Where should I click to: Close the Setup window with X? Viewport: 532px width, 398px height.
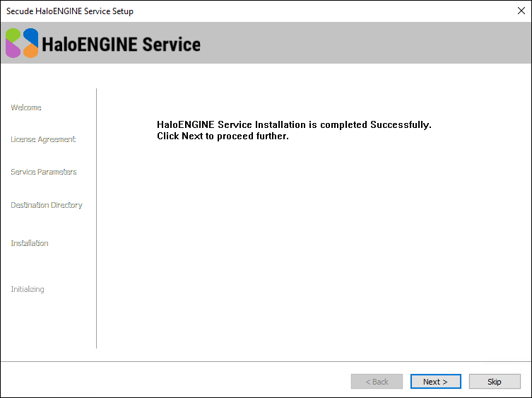click(521, 11)
